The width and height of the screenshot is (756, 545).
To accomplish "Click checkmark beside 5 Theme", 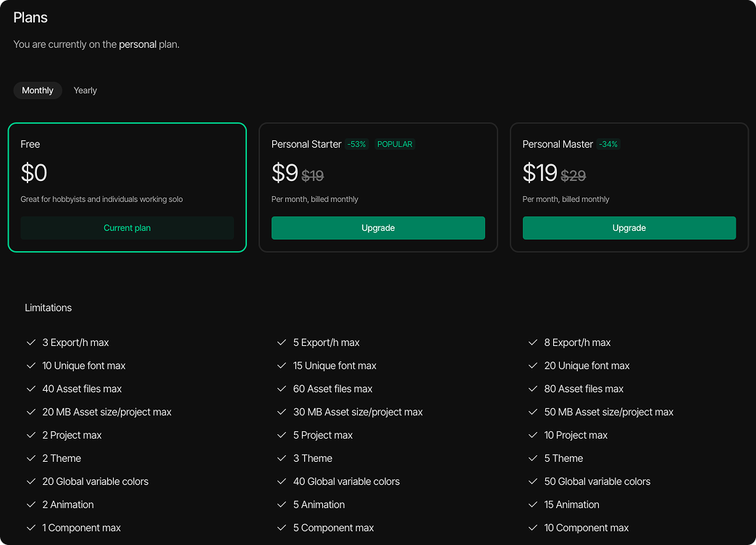I will tap(534, 458).
